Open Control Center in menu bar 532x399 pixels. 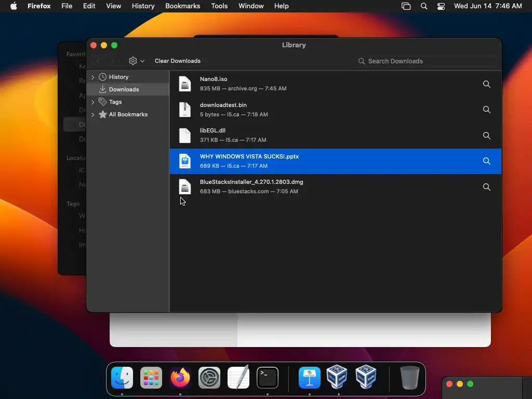coord(441,6)
